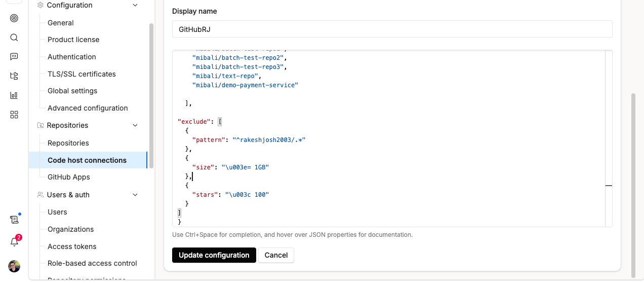This screenshot has width=644, height=283.
Task: Click into the Display name field
Action: (392, 29)
